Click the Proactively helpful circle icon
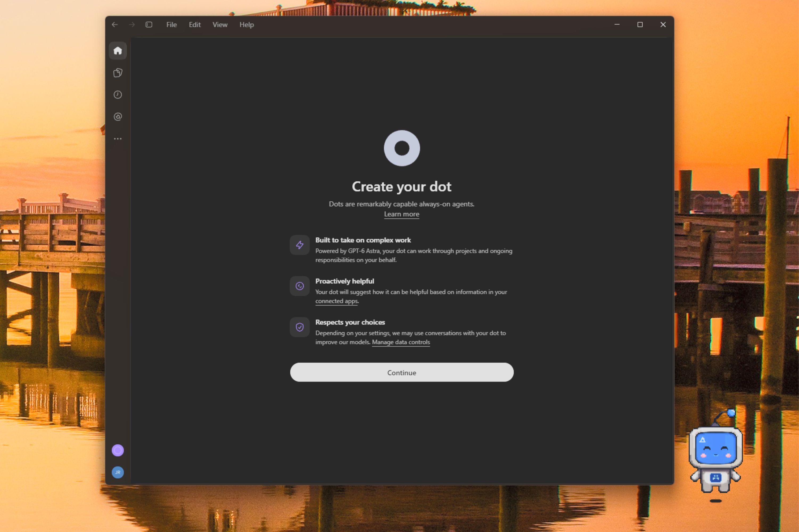Screen dimensions: 799x532 pyautogui.click(x=300, y=286)
